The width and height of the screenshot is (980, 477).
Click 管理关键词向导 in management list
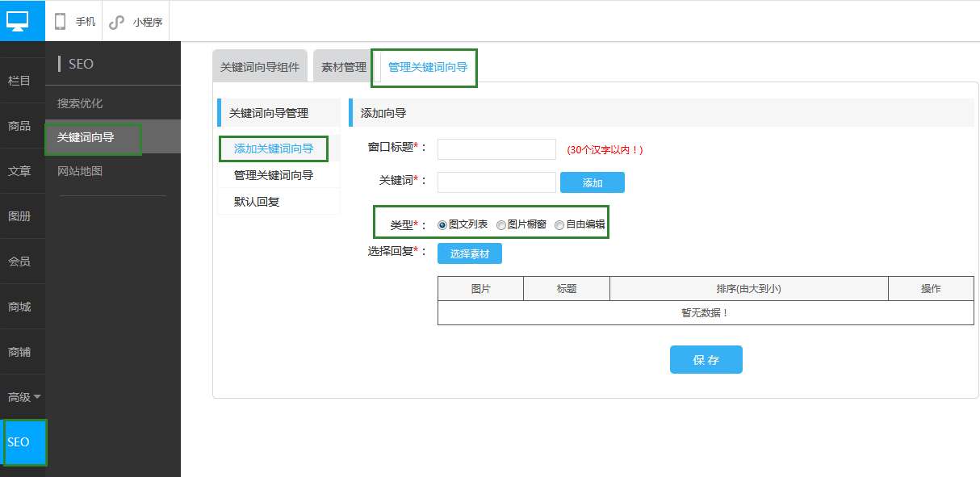pos(274,175)
